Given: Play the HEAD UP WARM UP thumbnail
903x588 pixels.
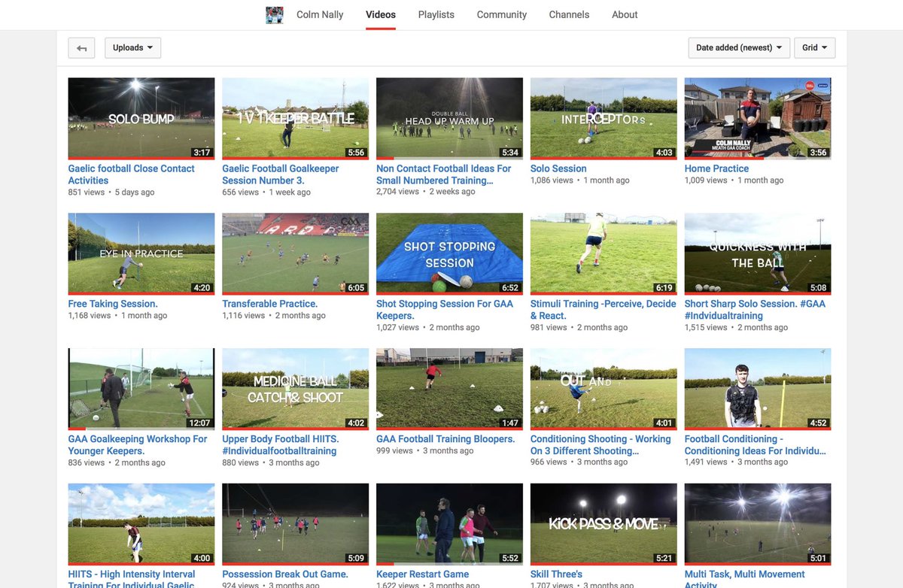Looking at the screenshot, I should (x=449, y=119).
